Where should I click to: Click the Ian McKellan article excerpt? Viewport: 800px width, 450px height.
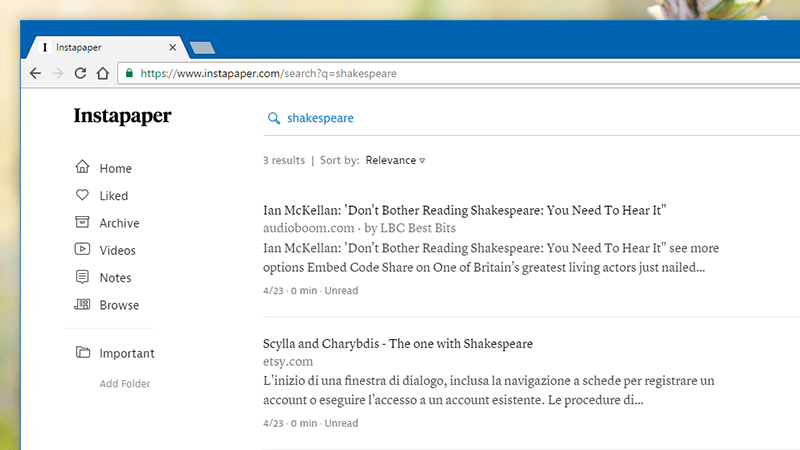click(491, 258)
